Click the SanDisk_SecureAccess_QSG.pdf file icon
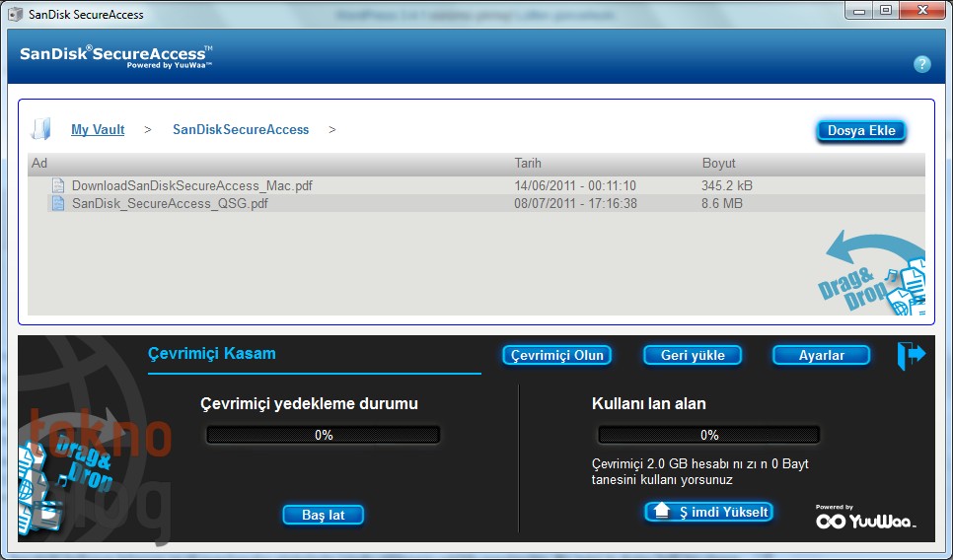The height and width of the screenshot is (560, 953). point(58,203)
